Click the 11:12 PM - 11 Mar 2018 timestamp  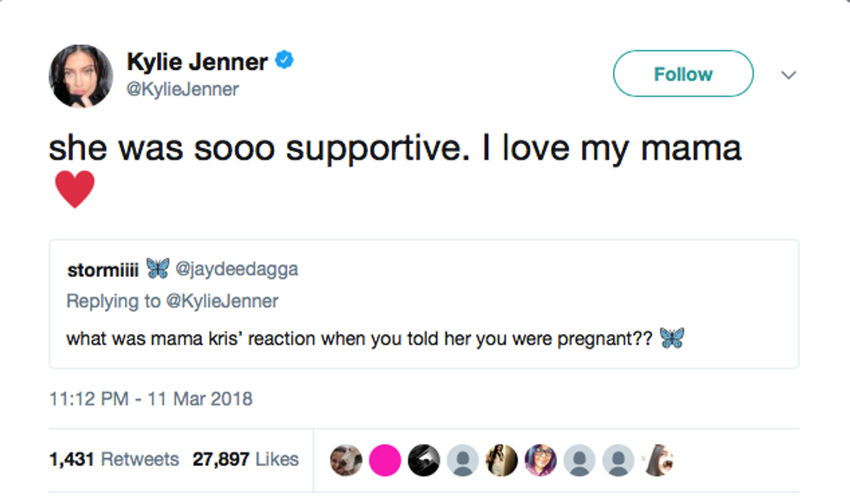151,399
